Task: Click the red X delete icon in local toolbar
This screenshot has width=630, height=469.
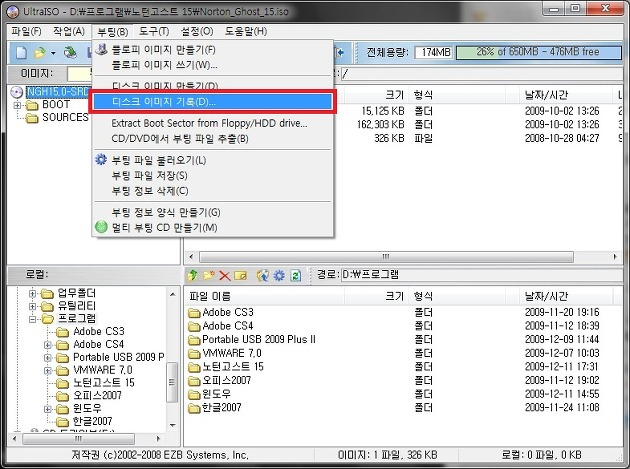Action: (224, 276)
